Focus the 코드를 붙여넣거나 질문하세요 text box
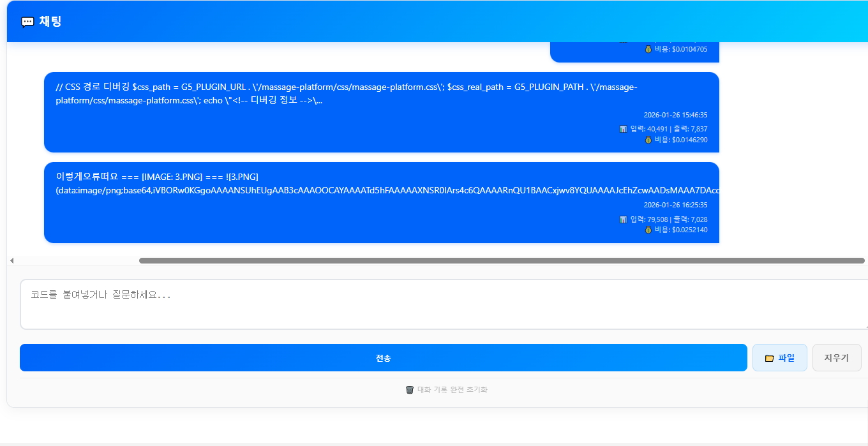The image size is (868, 446). [440, 304]
